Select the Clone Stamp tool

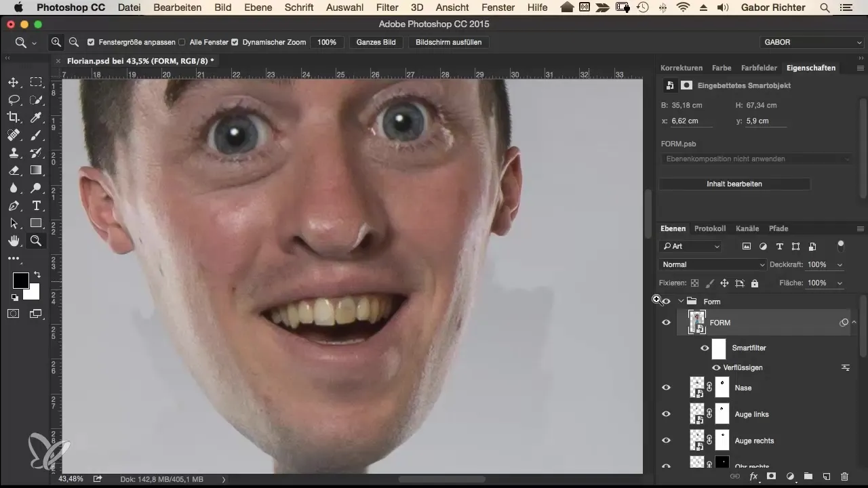pyautogui.click(x=13, y=152)
